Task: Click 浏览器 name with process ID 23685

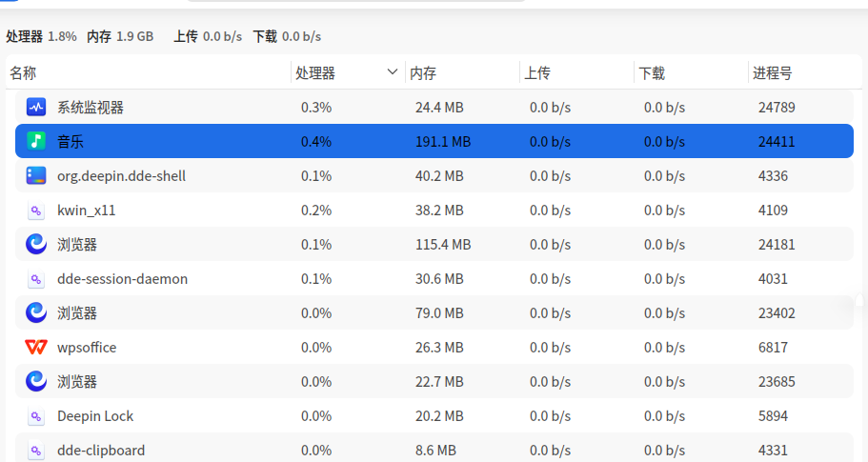Action: pos(77,382)
